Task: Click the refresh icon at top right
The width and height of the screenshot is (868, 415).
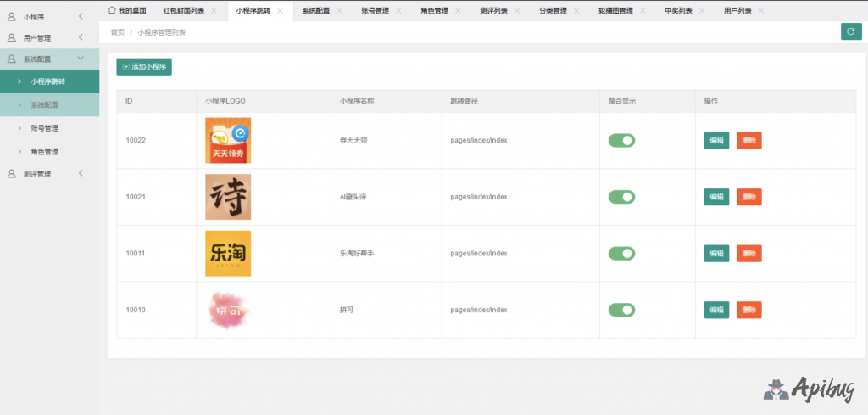Action: (x=850, y=31)
